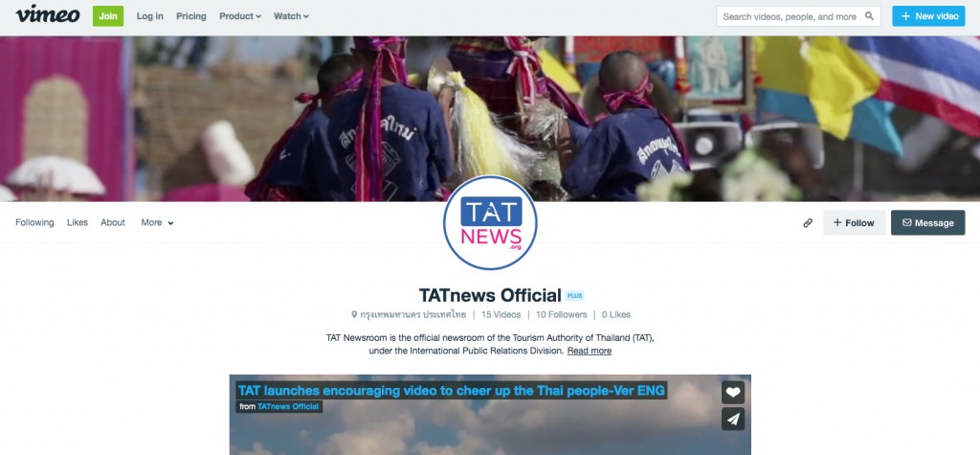The width and height of the screenshot is (980, 455).
Task: Open the Read more link
Action: 589,351
